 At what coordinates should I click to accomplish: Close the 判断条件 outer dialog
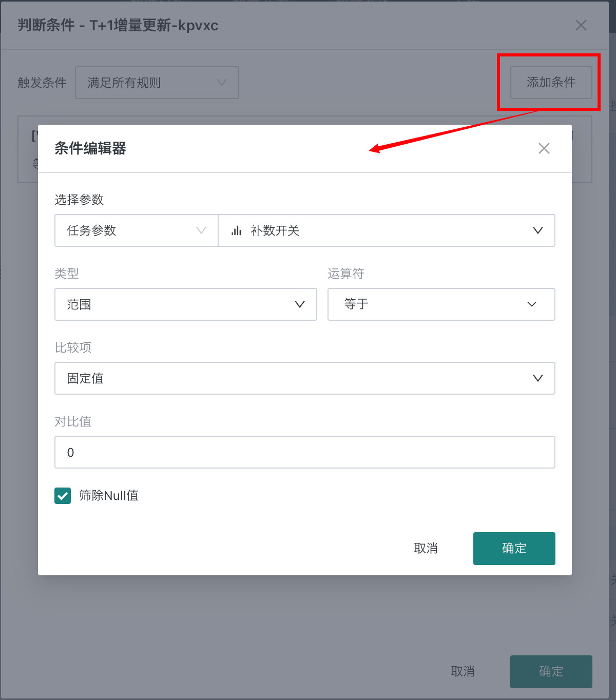tap(581, 26)
